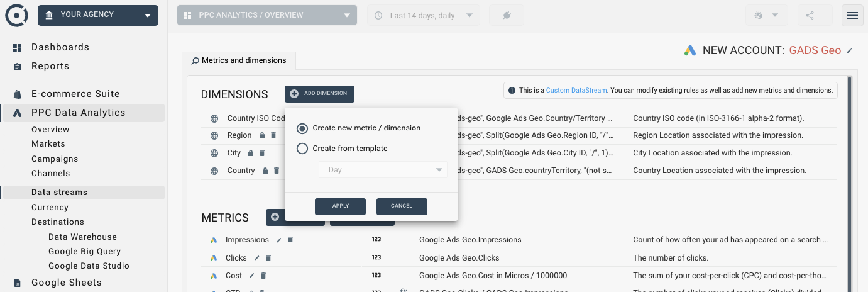Click the Reports clipboard icon
868x292 pixels.
18,66
